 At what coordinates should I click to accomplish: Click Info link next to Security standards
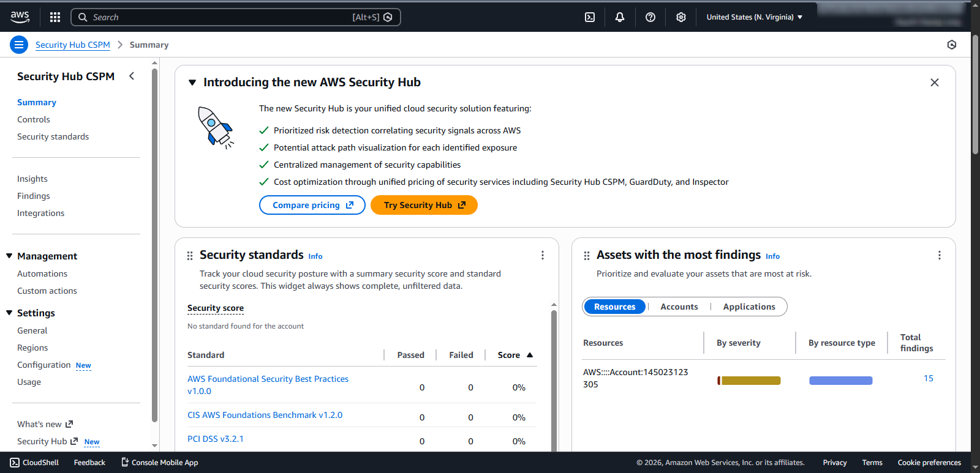click(315, 256)
